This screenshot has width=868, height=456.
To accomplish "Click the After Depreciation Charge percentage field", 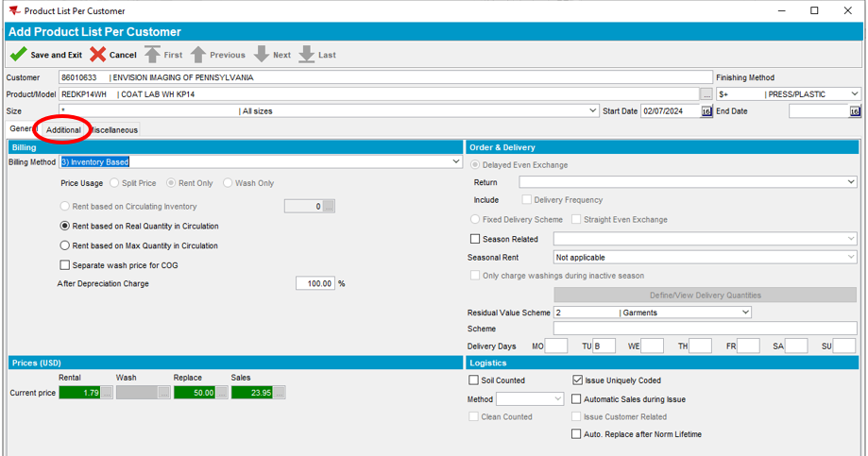I will pyautogui.click(x=315, y=283).
